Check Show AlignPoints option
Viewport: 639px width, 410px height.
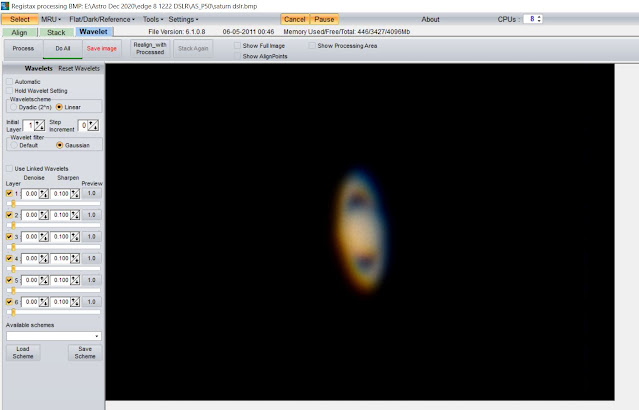237,56
